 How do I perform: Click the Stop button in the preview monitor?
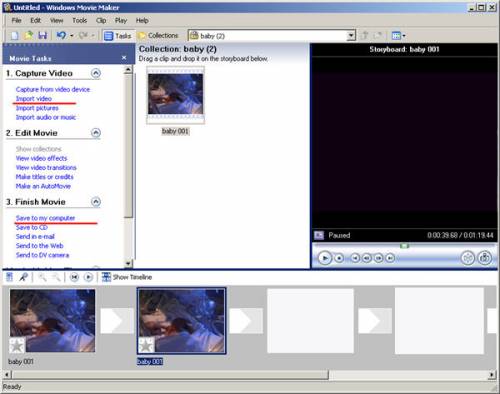point(339,258)
